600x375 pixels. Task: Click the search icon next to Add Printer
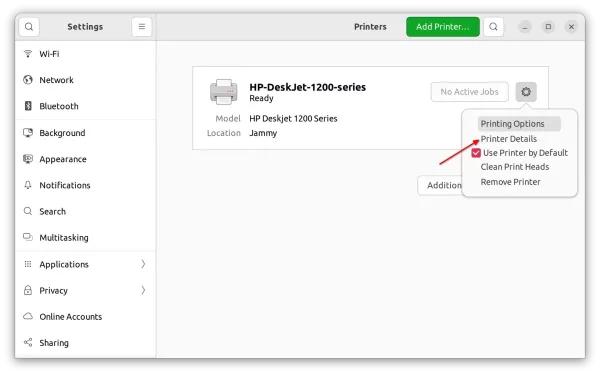[493, 27]
